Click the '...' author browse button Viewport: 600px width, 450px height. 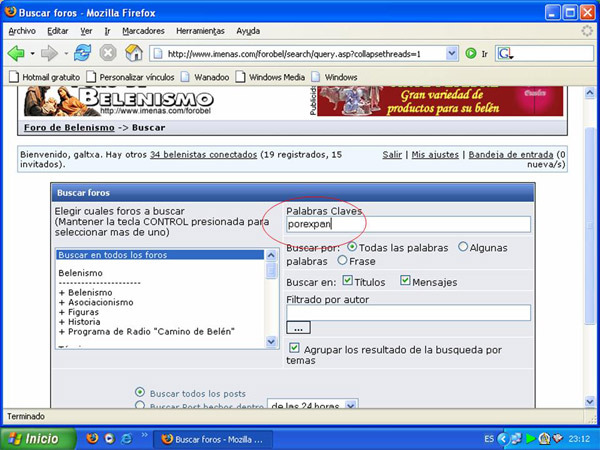point(298,327)
